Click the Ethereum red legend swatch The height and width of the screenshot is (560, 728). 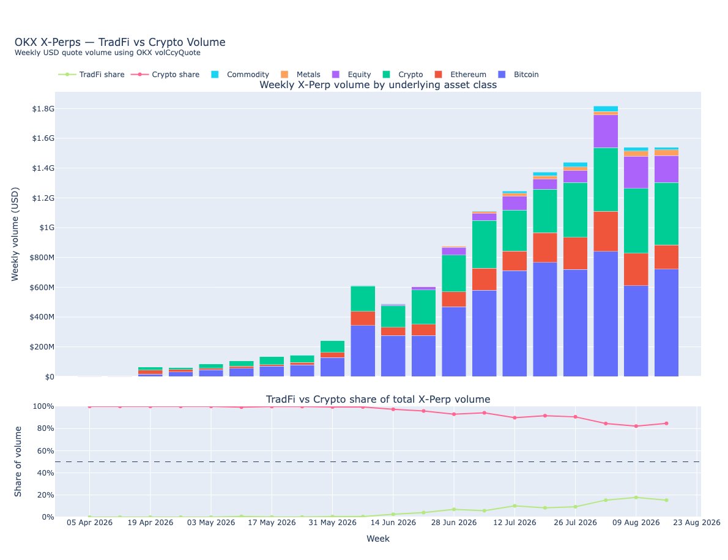tap(438, 74)
